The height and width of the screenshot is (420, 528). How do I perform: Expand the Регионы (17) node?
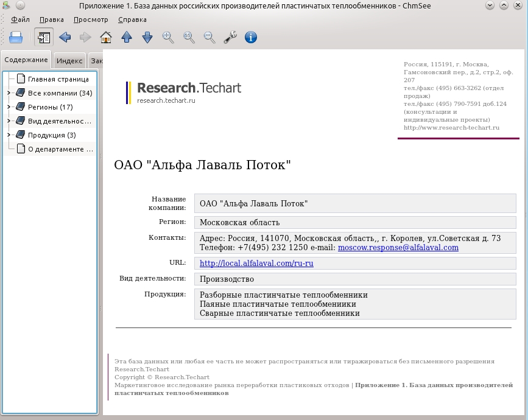tap(9, 107)
